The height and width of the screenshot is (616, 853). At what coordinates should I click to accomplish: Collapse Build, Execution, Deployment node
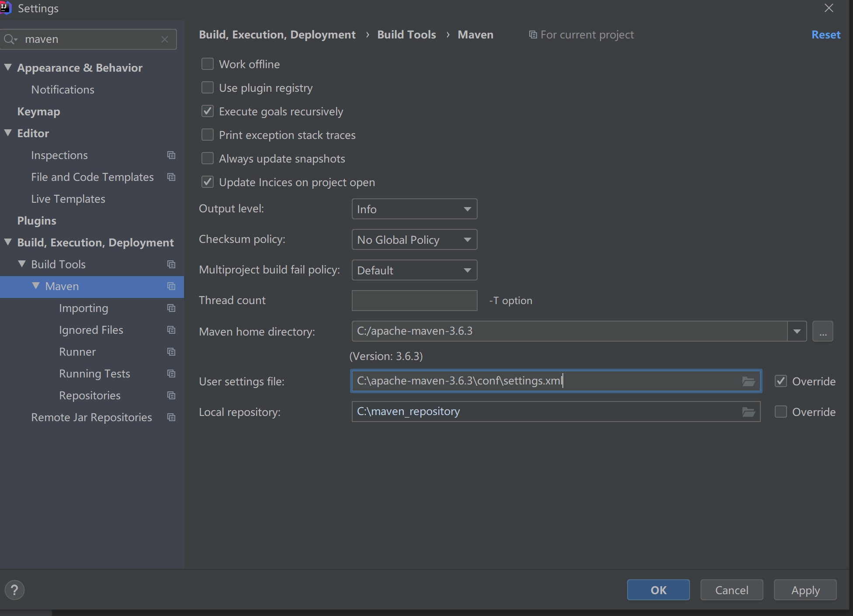point(8,242)
